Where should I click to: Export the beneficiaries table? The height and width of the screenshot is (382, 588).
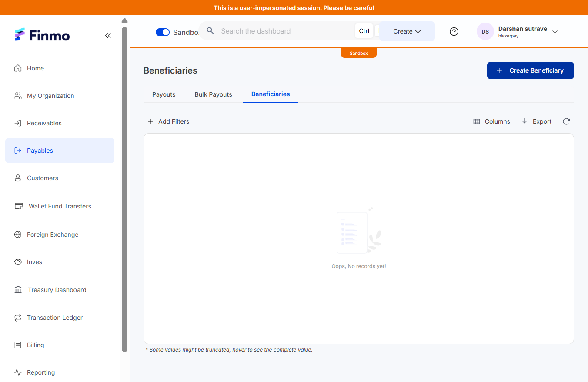(x=536, y=121)
